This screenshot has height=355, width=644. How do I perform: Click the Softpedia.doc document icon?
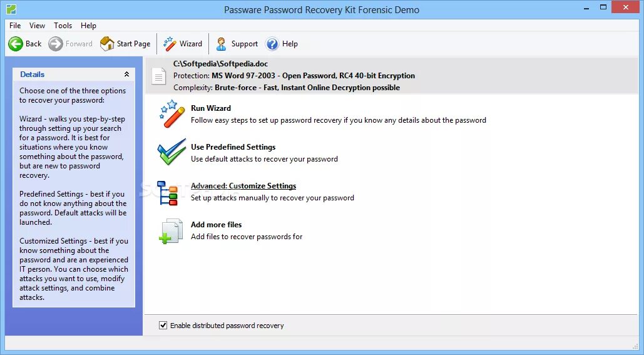pyautogui.click(x=158, y=76)
